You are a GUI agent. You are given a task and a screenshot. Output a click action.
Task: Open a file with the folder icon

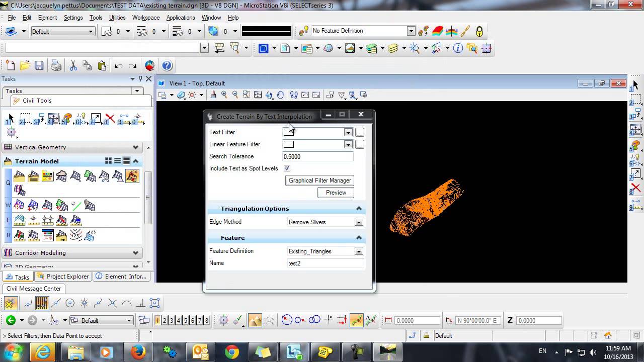[x=25, y=66]
